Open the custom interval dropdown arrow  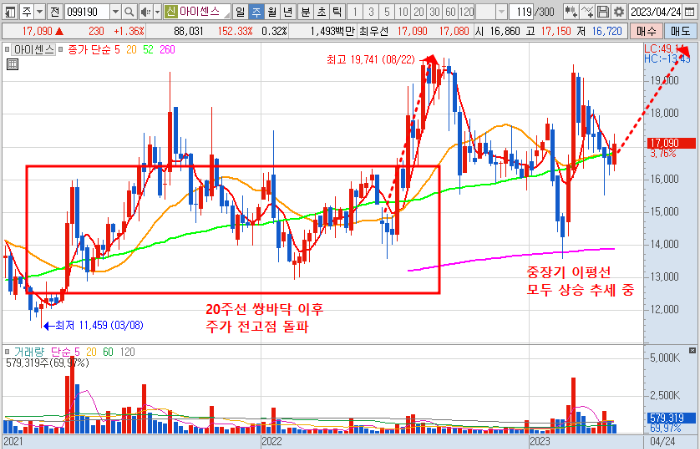click(x=501, y=12)
